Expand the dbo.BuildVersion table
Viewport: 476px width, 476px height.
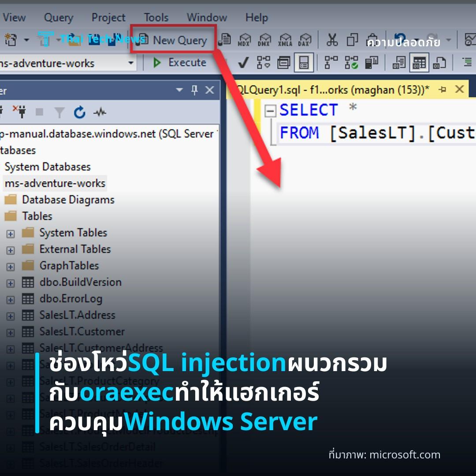[x=10, y=283]
